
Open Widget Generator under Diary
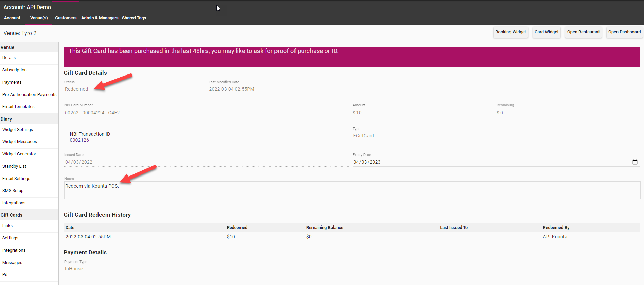[19, 154]
